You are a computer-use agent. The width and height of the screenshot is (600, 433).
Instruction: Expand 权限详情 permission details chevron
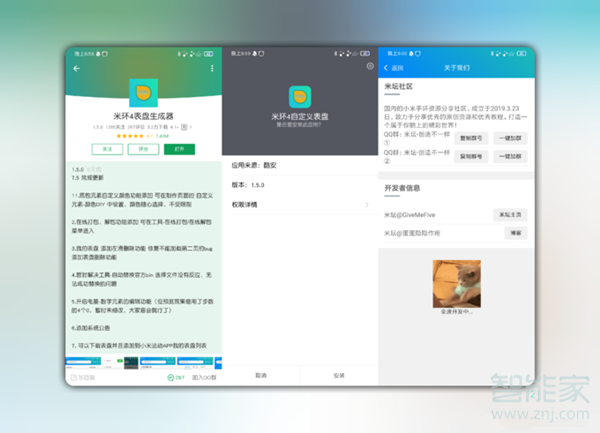[x=367, y=205]
